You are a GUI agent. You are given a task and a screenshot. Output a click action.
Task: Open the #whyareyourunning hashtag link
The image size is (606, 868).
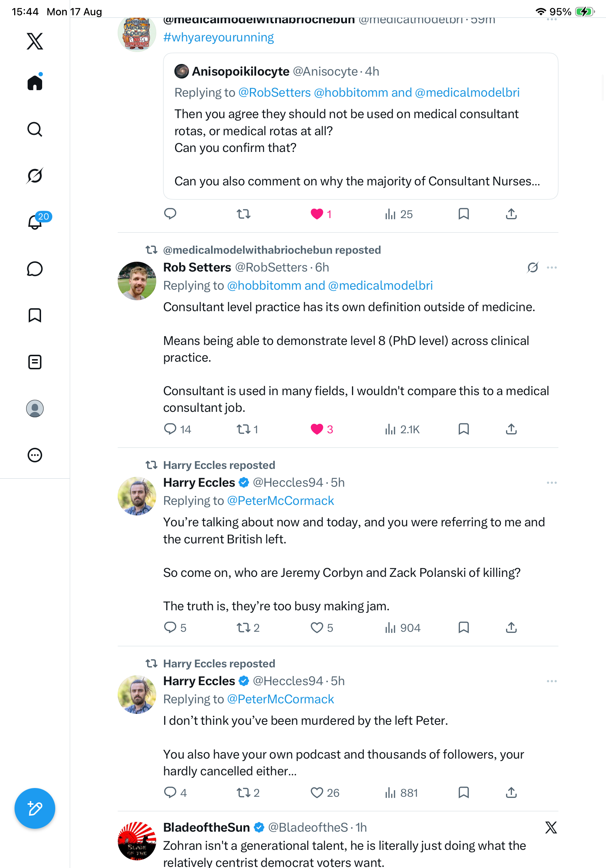[218, 37]
